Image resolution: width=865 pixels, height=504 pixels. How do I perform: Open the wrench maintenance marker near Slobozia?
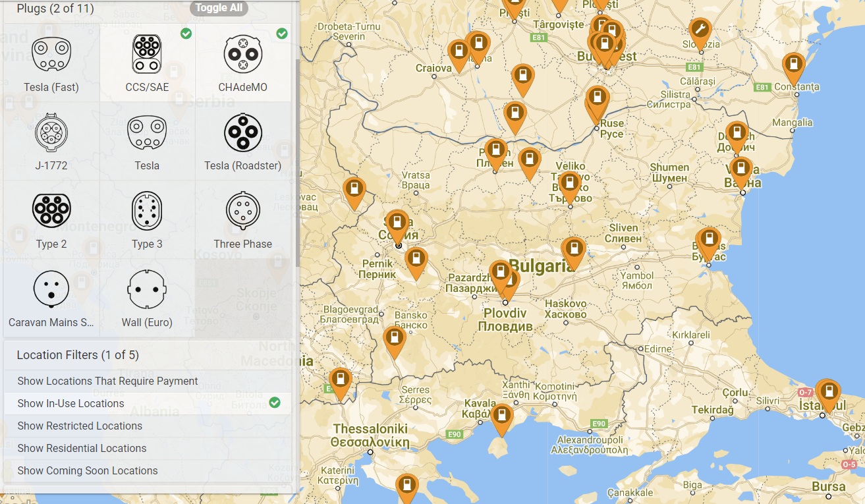(700, 31)
